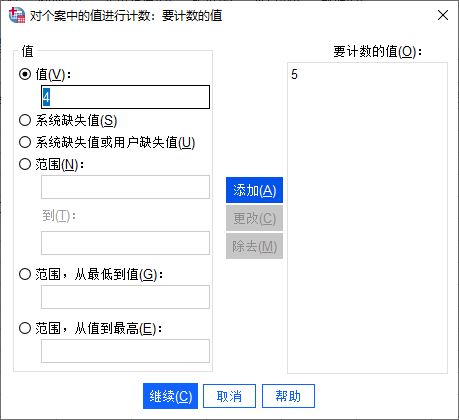Click the 取消 cancel button
This screenshot has height=420, width=459.
[x=229, y=396]
